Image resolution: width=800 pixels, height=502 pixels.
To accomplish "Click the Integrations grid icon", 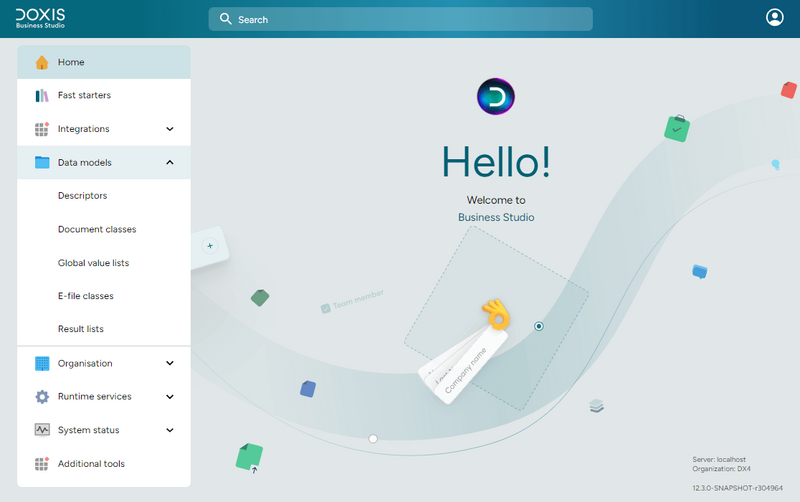I will [42, 129].
